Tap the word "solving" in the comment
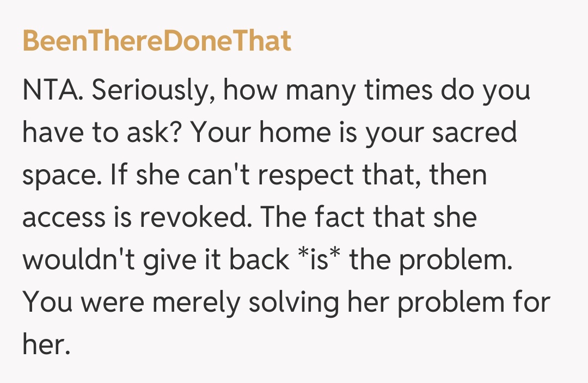The height and width of the screenshot is (383, 588). coord(294,302)
